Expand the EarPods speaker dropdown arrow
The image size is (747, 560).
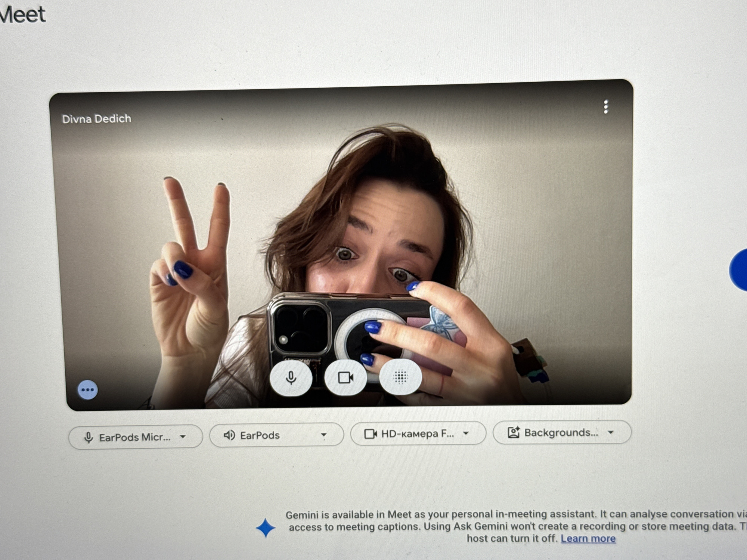pyautogui.click(x=324, y=435)
